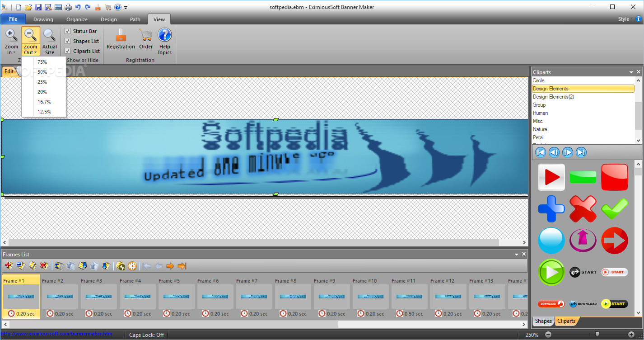Click the zoom slider minus button
Screen dimensions: 644x340
coord(548,335)
